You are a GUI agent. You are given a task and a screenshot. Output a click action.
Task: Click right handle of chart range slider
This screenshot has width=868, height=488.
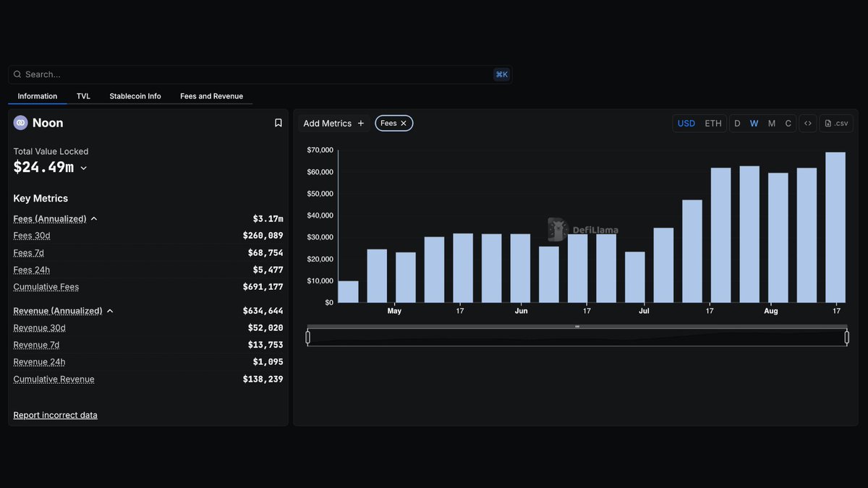846,337
